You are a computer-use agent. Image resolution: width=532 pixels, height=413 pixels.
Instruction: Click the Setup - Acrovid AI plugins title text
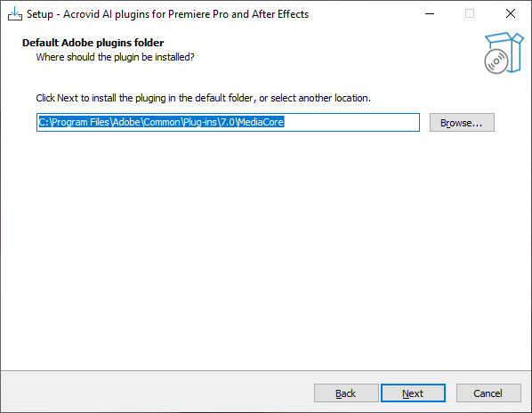[167, 14]
